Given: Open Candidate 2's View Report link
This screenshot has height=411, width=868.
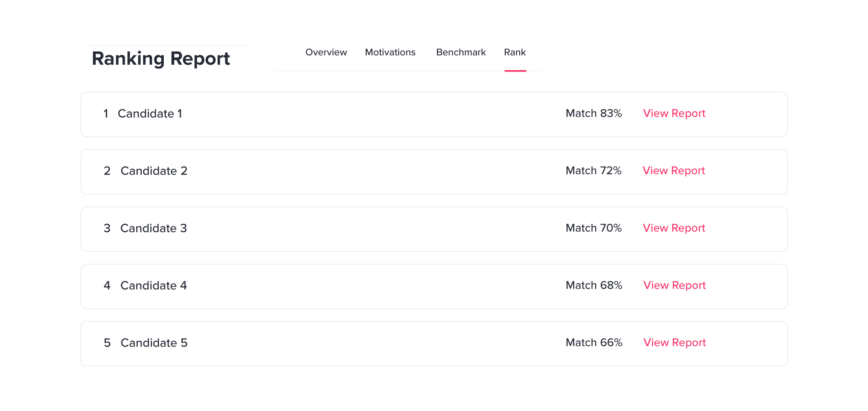Looking at the screenshot, I should 673,171.
